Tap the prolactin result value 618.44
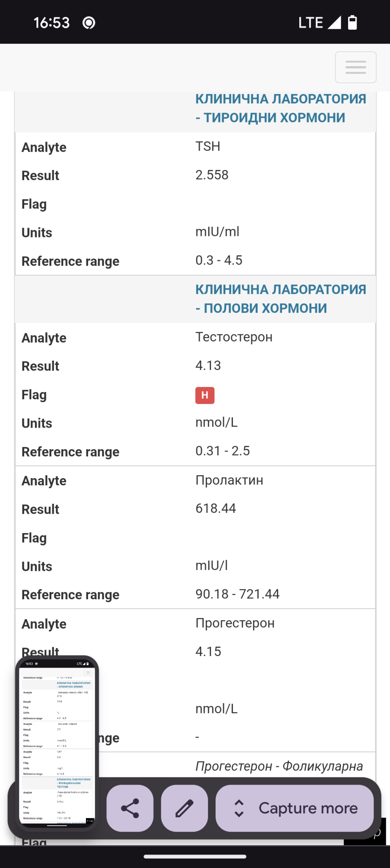The width and height of the screenshot is (390, 868). (216, 509)
